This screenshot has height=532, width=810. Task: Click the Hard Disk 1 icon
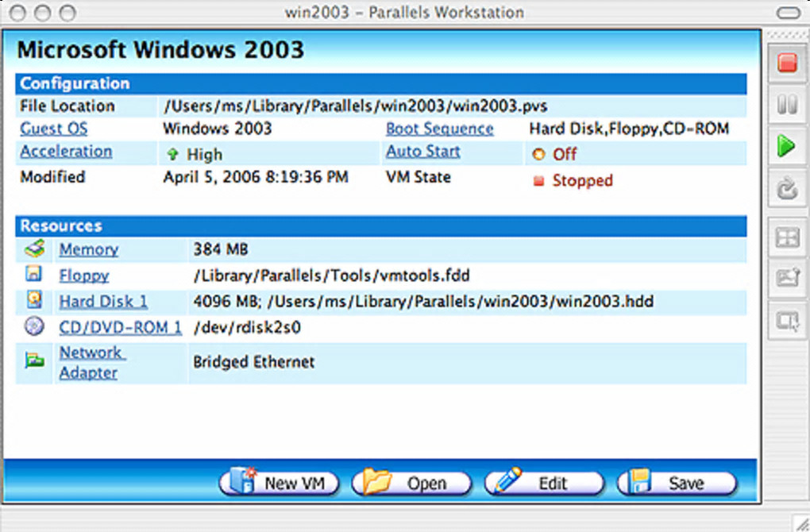point(35,299)
